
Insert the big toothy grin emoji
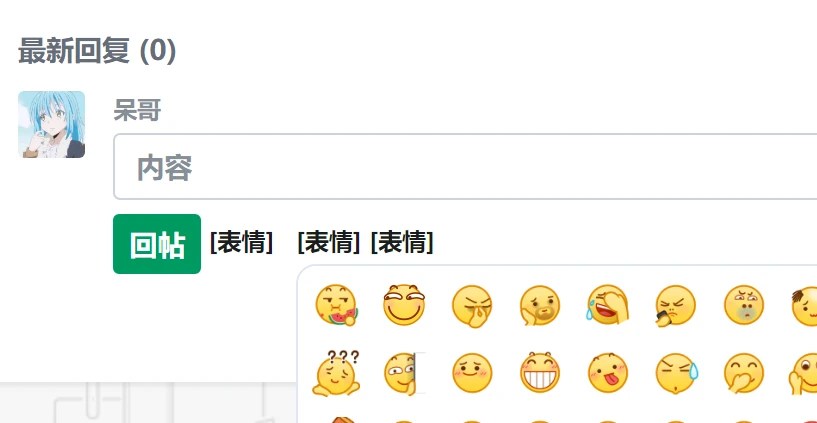click(540, 373)
